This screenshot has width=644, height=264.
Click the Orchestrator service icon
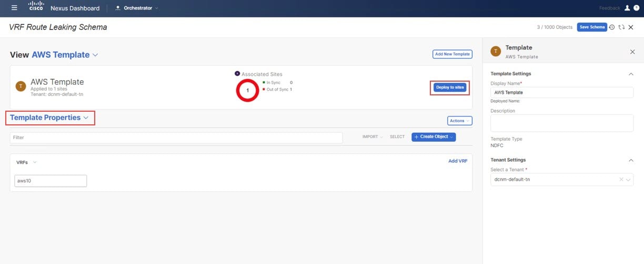tap(118, 8)
